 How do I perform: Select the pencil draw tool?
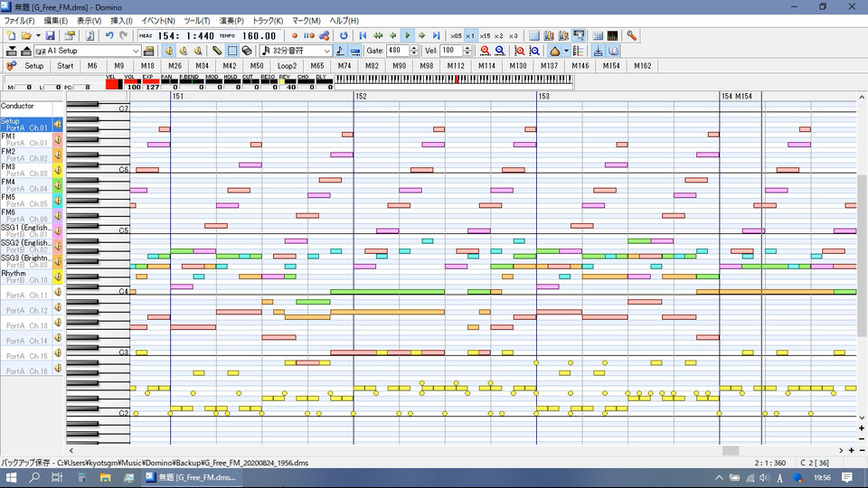[217, 51]
